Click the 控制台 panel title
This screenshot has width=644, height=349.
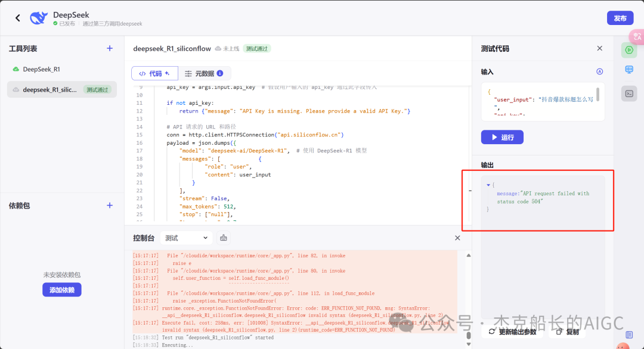coord(143,238)
